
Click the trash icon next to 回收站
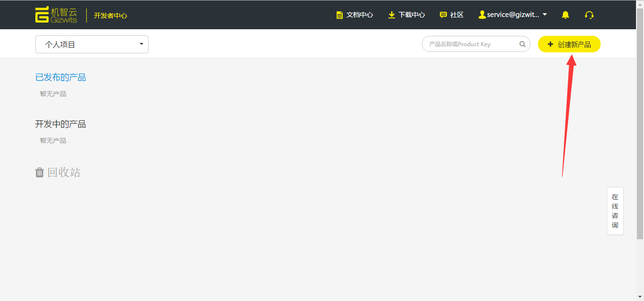click(40, 172)
